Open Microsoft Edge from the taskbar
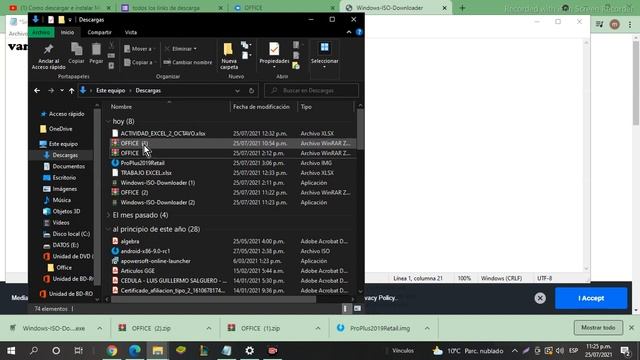 click(135, 351)
